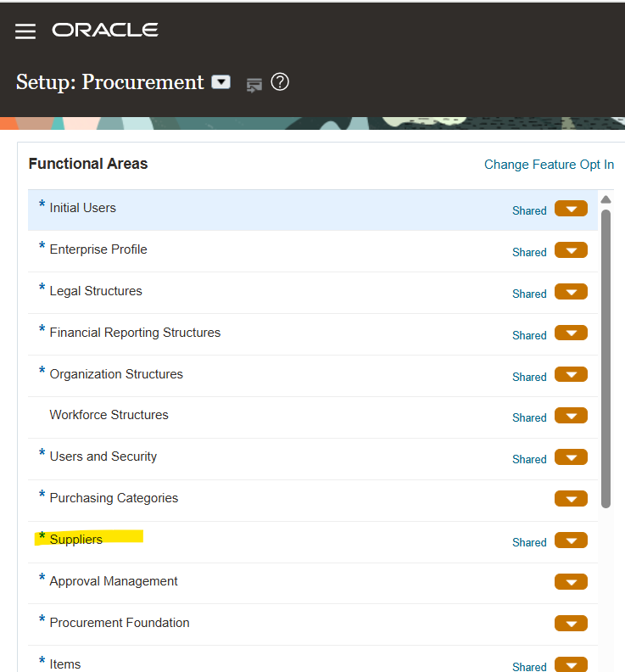Viewport: 625px width, 672px height.
Task: Select the highlighted Suppliers functional area
Action: coord(76,540)
